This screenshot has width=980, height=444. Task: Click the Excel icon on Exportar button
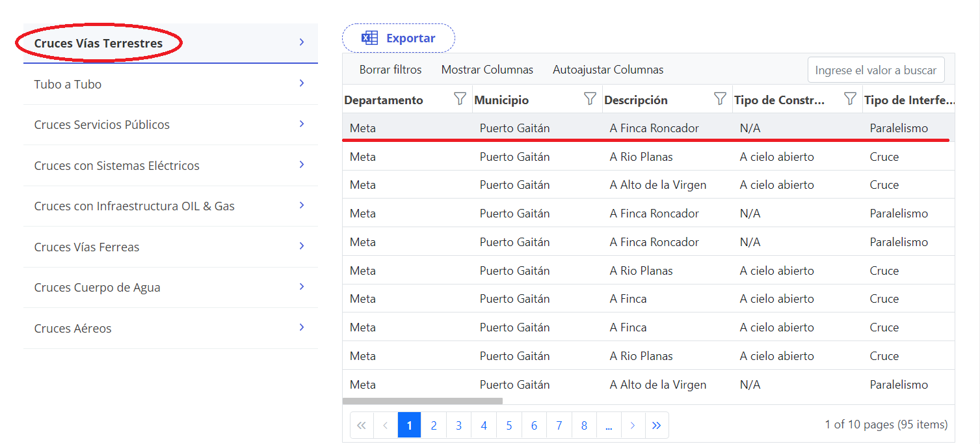(x=369, y=38)
